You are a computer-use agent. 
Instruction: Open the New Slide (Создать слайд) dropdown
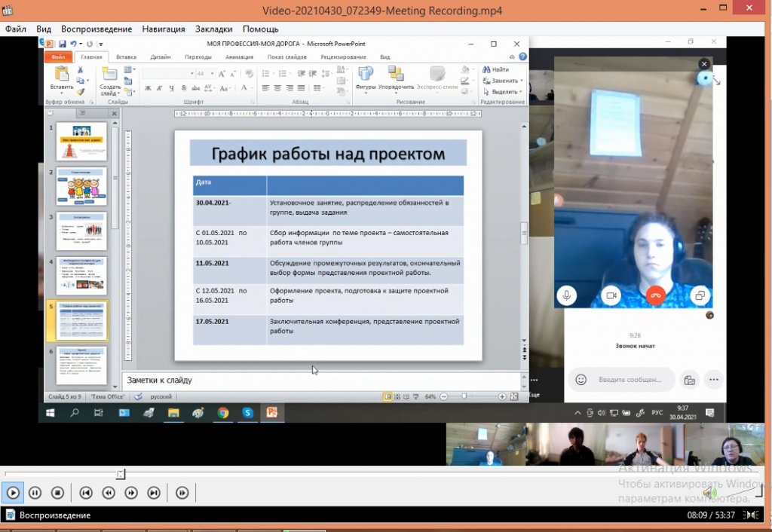coord(110,90)
